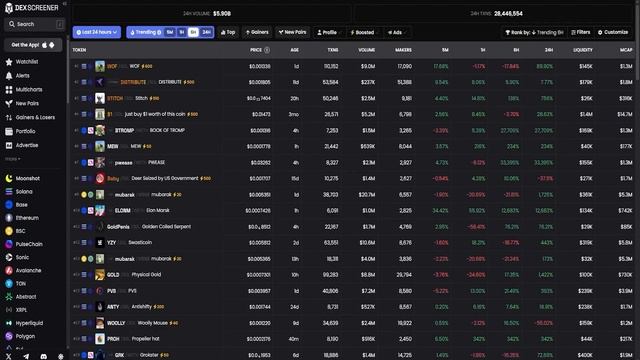Open settings gear at sidebar bottom
This screenshot has height=360, width=640.
pyautogui.click(x=60, y=356)
